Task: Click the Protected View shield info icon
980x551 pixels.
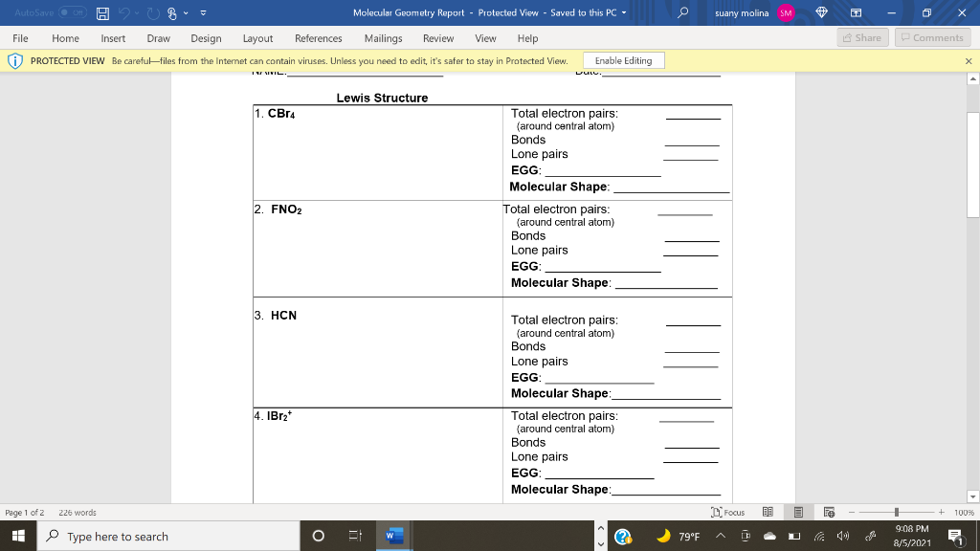Action: pyautogui.click(x=15, y=61)
